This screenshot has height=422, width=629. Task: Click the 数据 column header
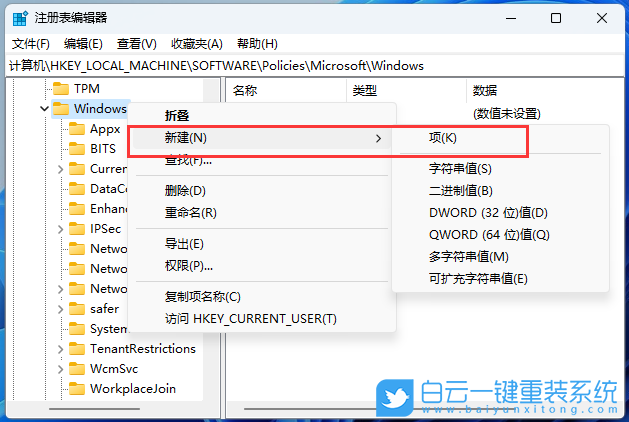tap(546, 90)
